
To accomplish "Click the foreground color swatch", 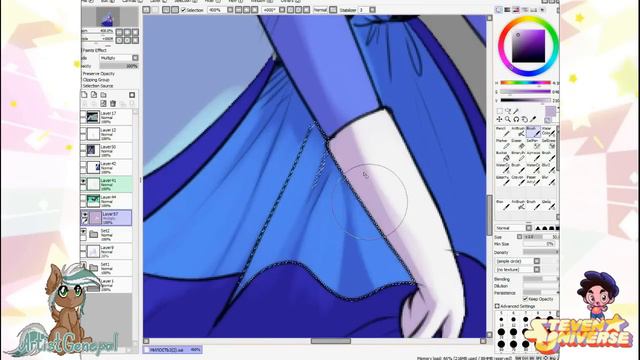I will click(550, 111).
